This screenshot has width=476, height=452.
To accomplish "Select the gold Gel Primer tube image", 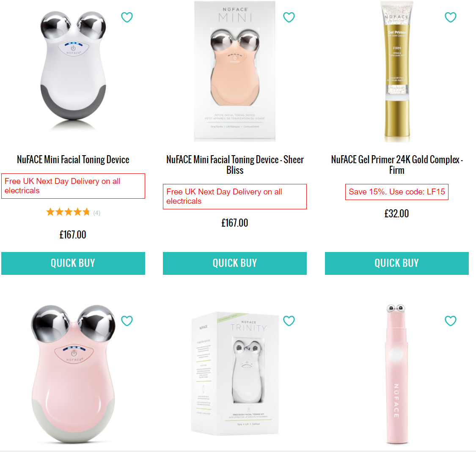I will click(396, 72).
